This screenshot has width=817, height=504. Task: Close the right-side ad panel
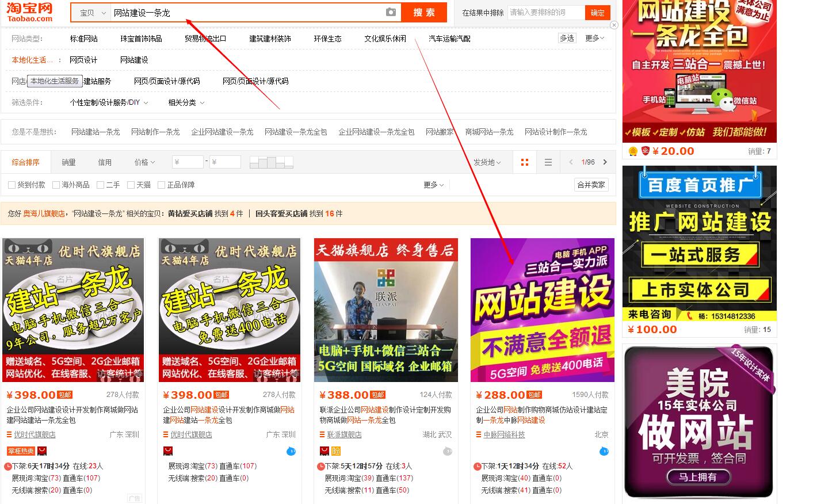click(x=614, y=25)
